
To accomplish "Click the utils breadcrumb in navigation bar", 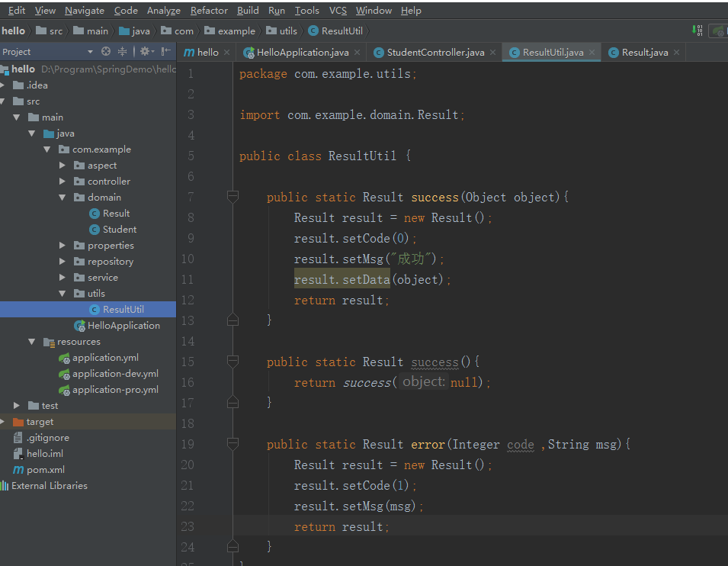I will point(287,31).
